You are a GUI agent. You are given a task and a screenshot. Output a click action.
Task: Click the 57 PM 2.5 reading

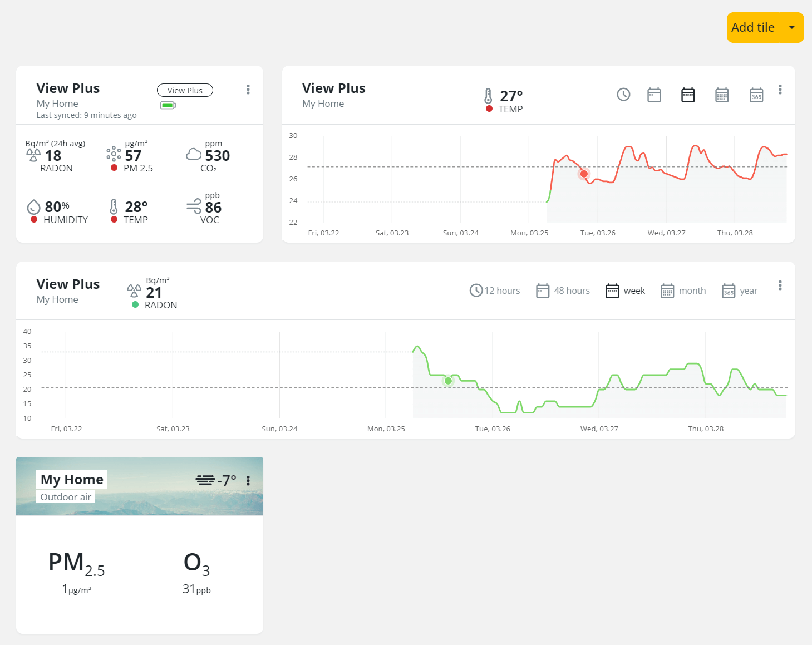(x=133, y=156)
